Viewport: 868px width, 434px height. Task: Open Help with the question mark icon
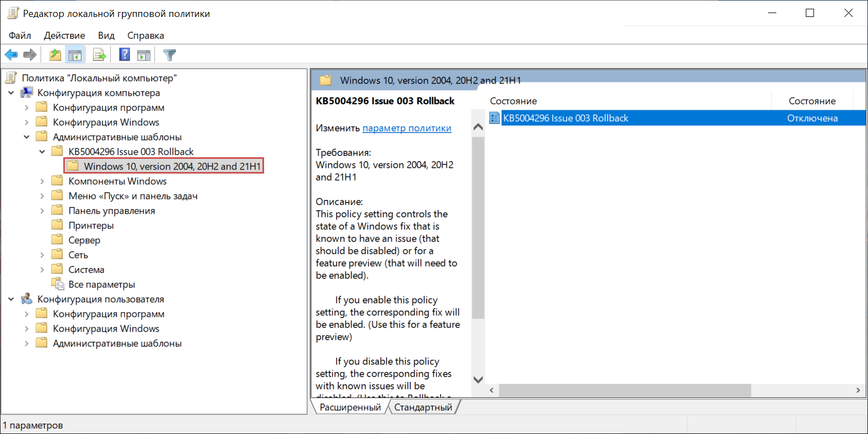(124, 55)
